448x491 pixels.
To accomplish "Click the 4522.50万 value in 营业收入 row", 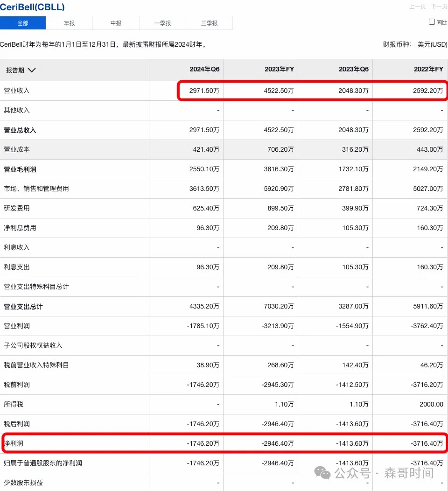I will click(279, 91).
